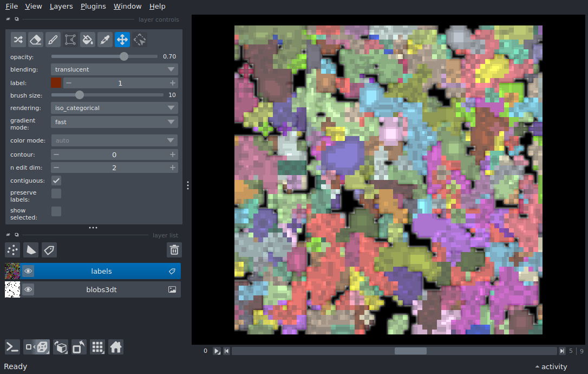The image size is (588, 374).
Task: Delete selected layer with trash icon
Action: click(174, 250)
